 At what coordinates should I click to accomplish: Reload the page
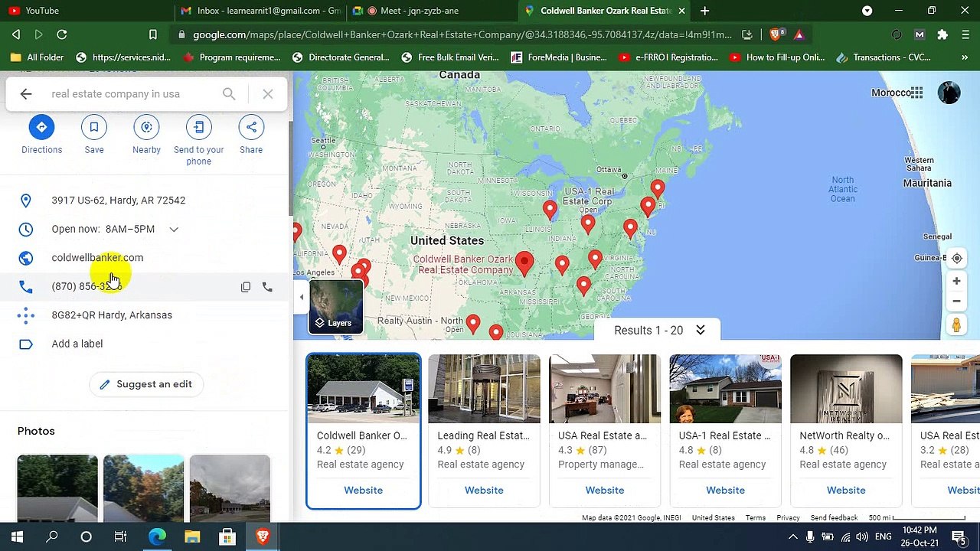tap(62, 34)
